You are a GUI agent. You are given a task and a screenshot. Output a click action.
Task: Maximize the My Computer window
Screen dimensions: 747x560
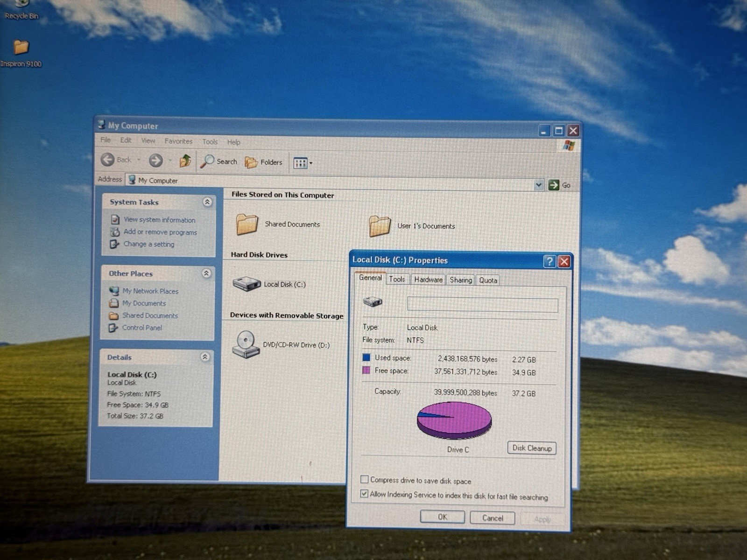[559, 131]
